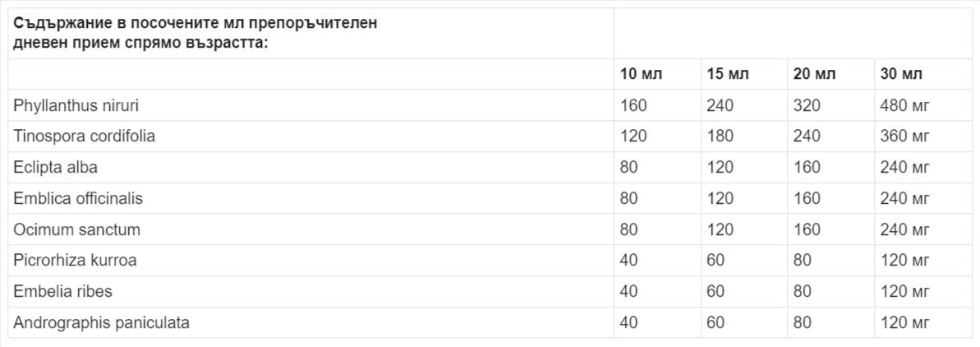The image size is (980, 347).
Task: Select the 15 мл column header
Action: click(728, 74)
